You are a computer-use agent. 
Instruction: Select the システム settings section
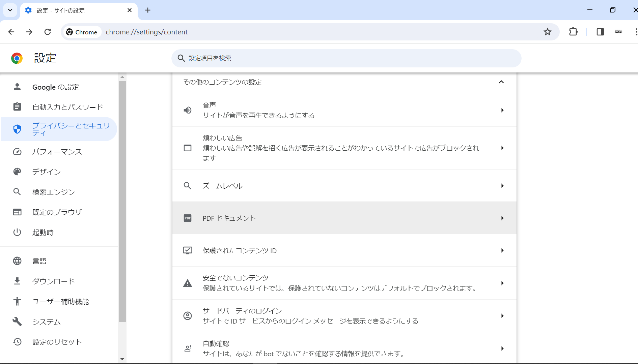tap(46, 322)
